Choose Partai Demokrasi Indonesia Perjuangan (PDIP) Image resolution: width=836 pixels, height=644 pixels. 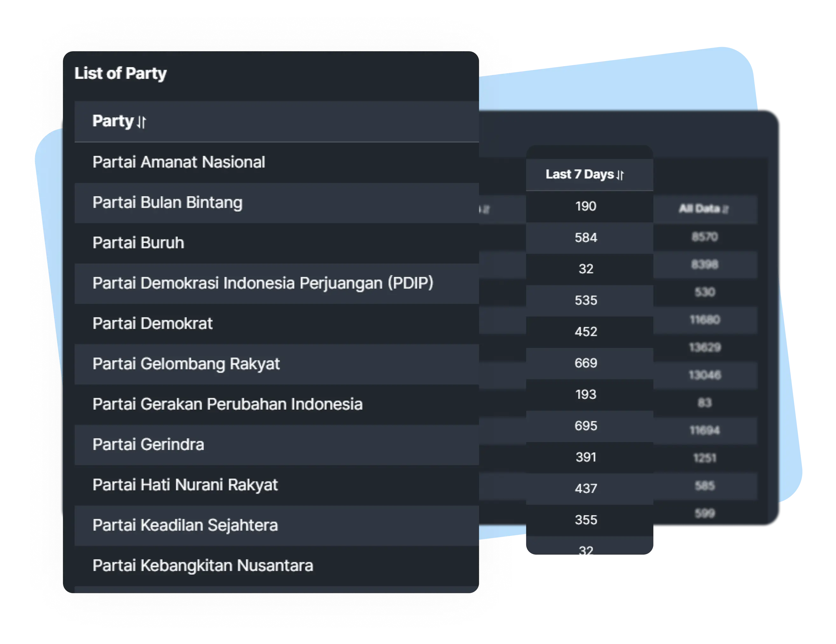coord(277,284)
